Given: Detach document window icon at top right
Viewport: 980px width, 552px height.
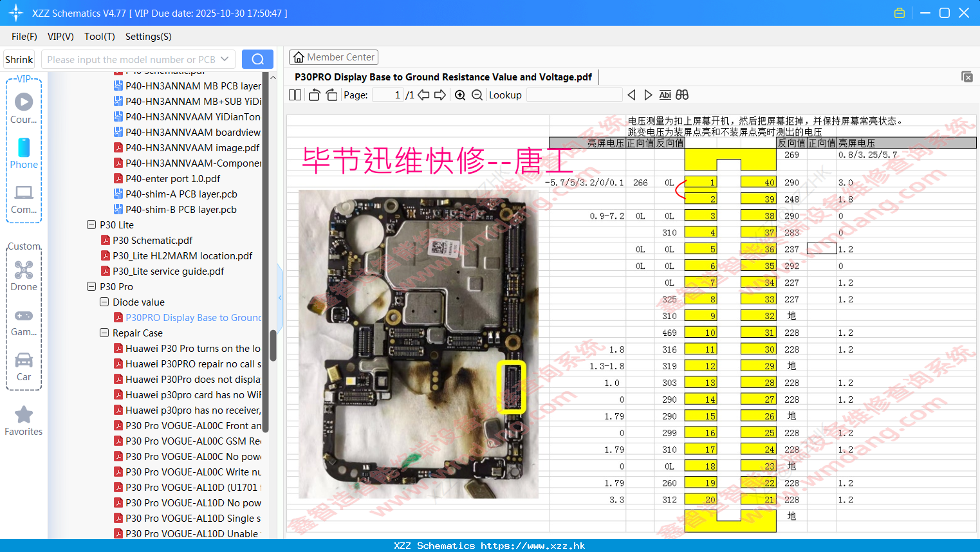Looking at the screenshot, I should click(x=967, y=77).
